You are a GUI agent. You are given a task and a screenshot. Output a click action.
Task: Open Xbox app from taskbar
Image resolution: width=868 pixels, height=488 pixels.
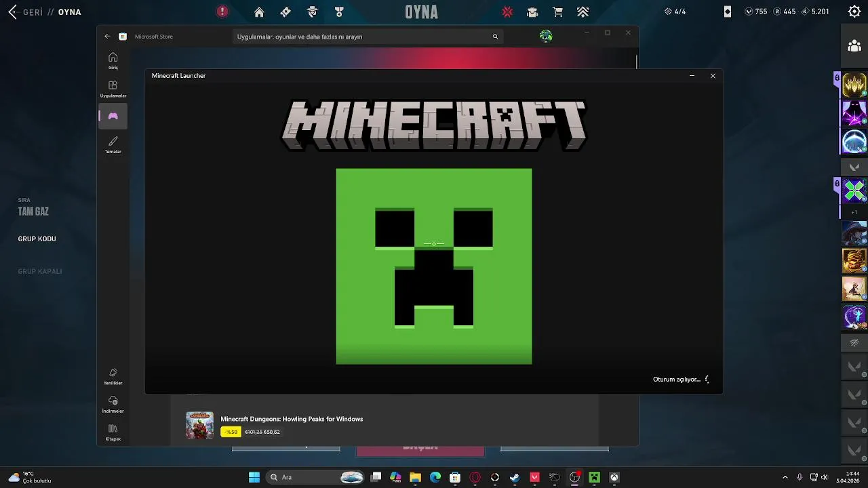click(614, 477)
